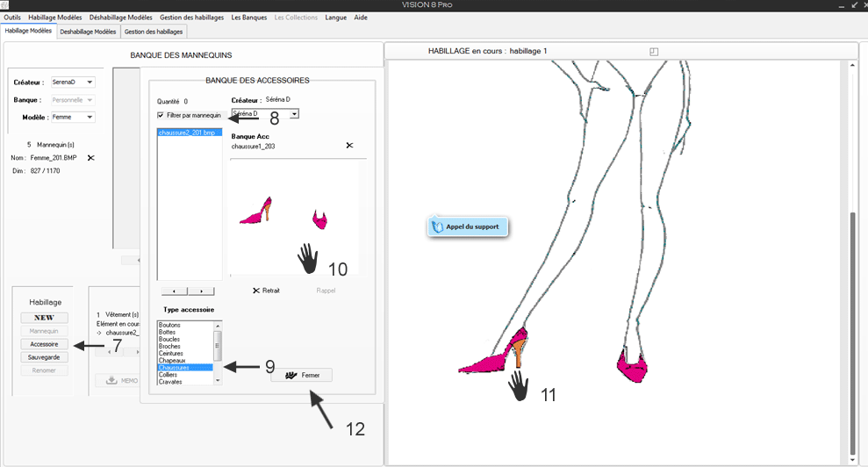Switch to the Deshabillage Modèles tab
The height and width of the screenshot is (467, 868).
(x=88, y=32)
